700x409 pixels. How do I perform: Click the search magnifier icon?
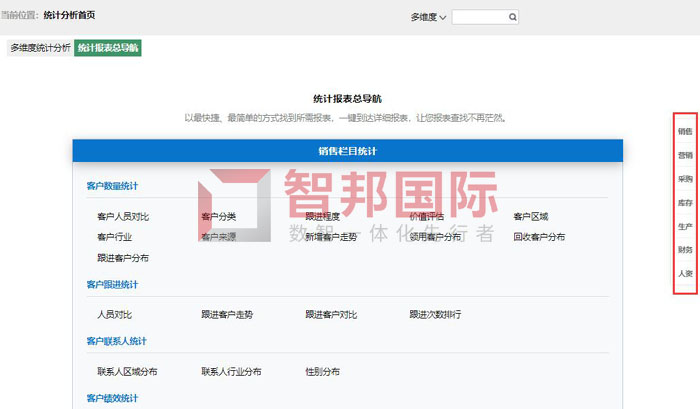[513, 17]
